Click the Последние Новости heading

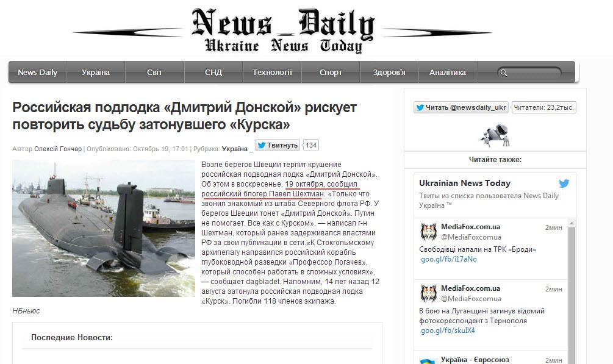tap(72, 337)
